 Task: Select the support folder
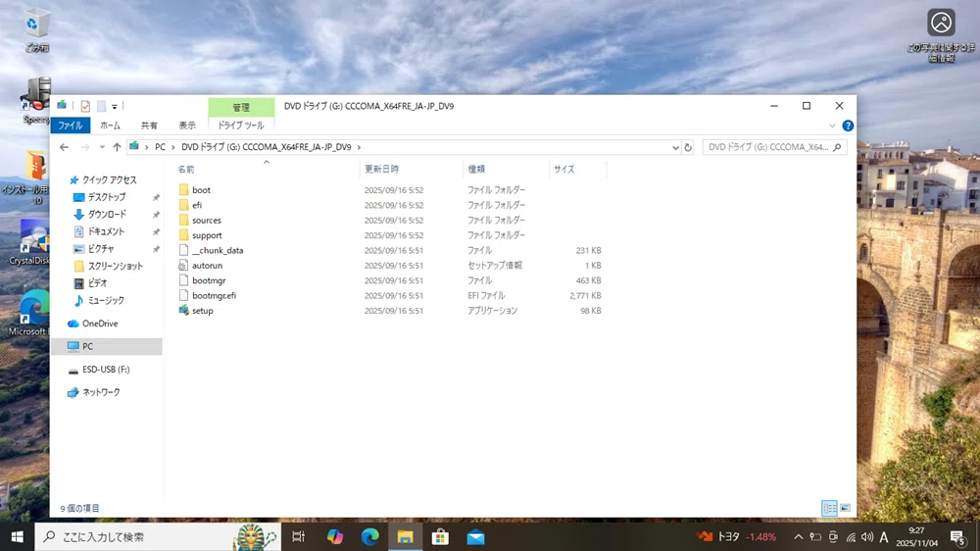[x=207, y=235]
